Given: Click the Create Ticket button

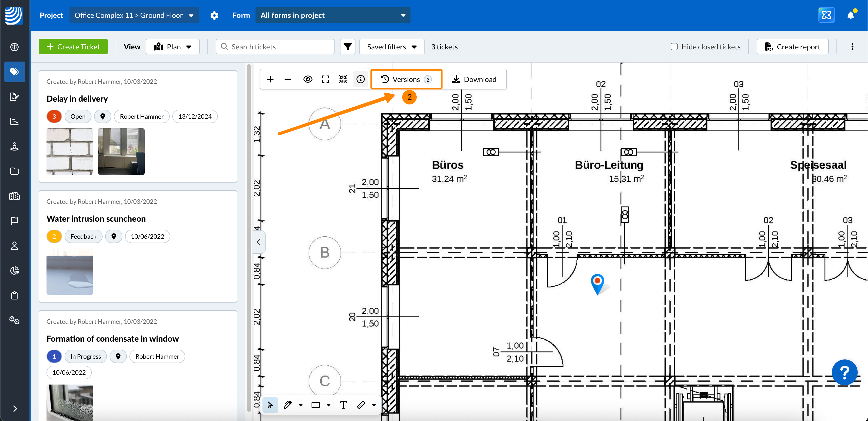Looking at the screenshot, I should point(73,47).
